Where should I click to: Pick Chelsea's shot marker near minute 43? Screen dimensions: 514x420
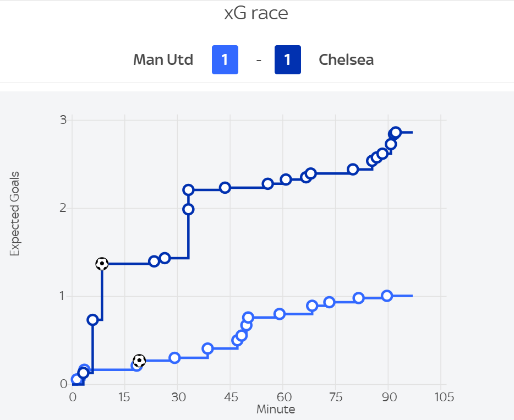tap(225, 188)
